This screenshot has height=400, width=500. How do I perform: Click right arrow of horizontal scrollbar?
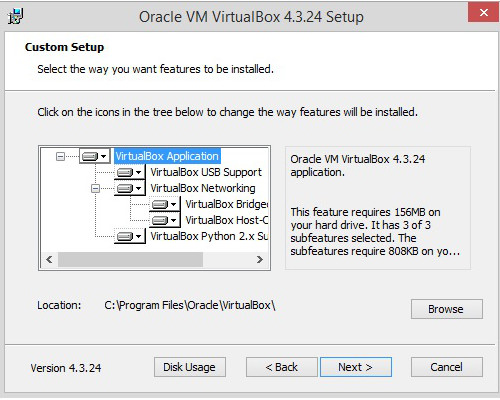(260, 260)
